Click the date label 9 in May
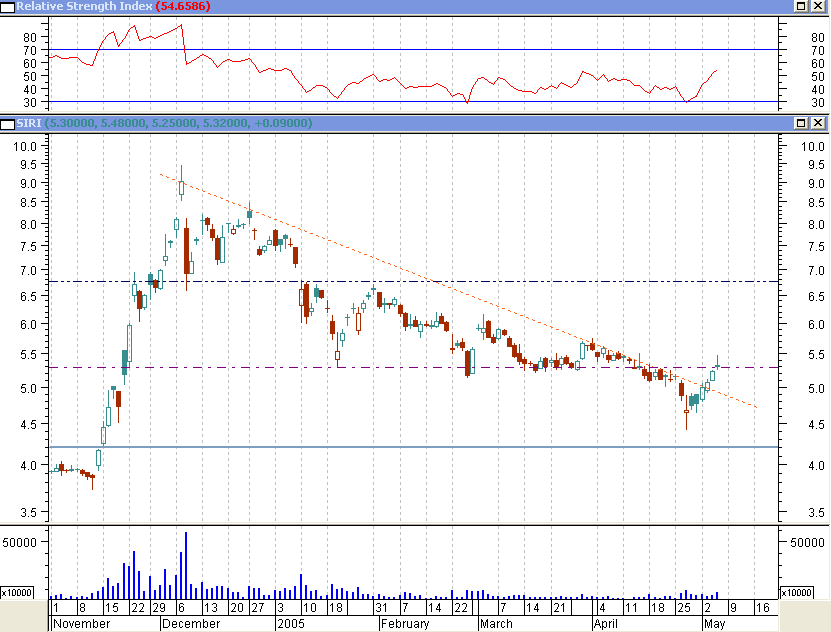Screen dimensions: 831x632 click(733, 608)
